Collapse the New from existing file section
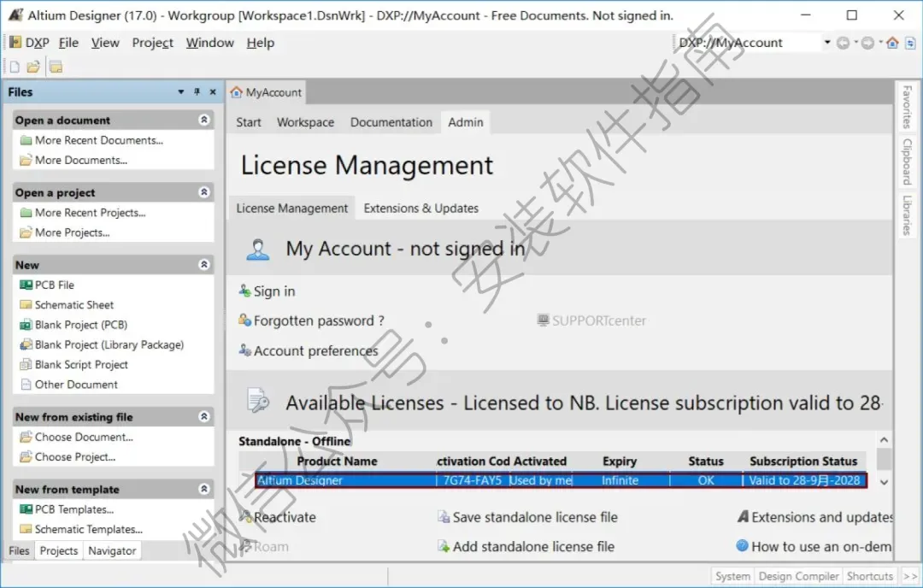 [203, 417]
